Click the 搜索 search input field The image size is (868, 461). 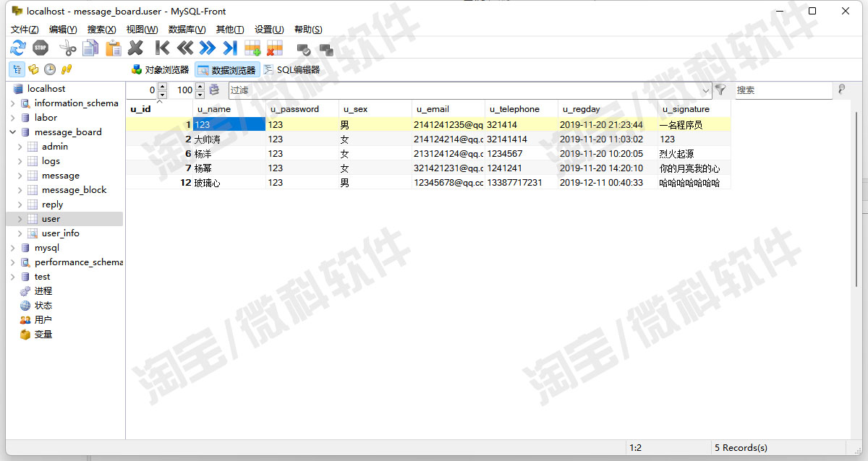pos(783,90)
